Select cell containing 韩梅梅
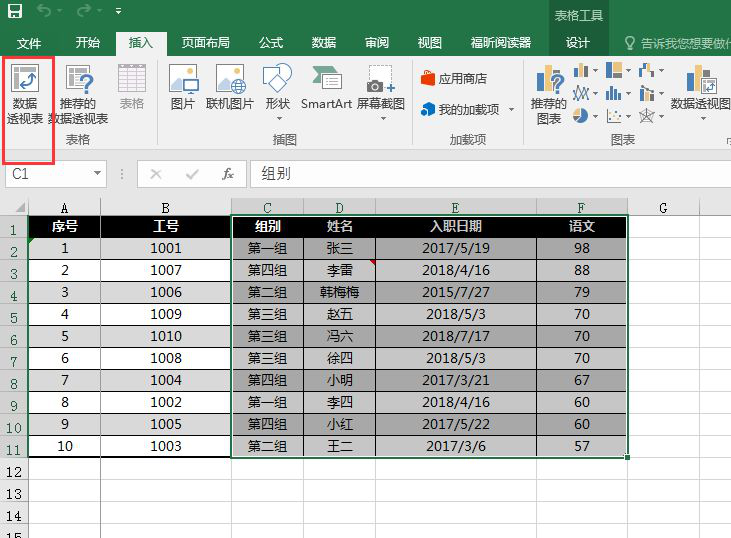This screenshot has height=538, width=731. (x=339, y=293)
